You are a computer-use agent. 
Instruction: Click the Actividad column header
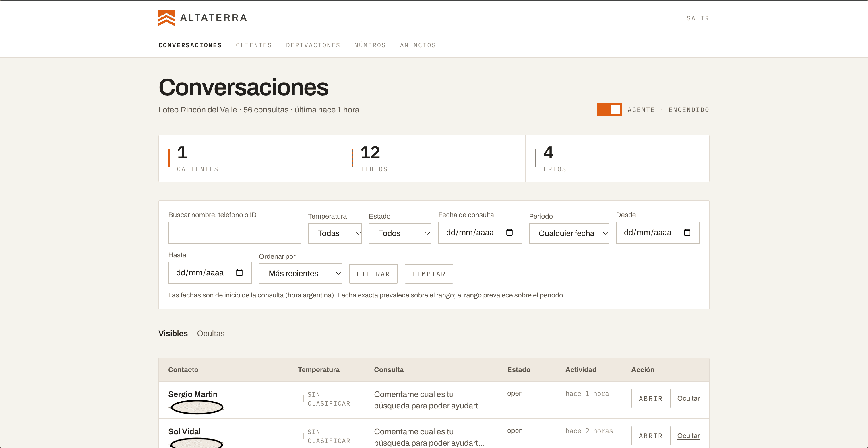(581, 370)
